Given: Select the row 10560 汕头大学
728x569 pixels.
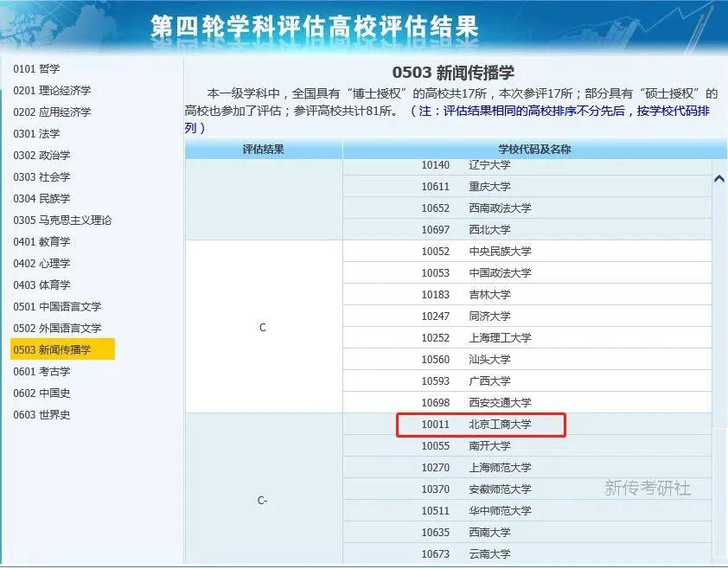Looking at the screenshot, I should point(527,359).
